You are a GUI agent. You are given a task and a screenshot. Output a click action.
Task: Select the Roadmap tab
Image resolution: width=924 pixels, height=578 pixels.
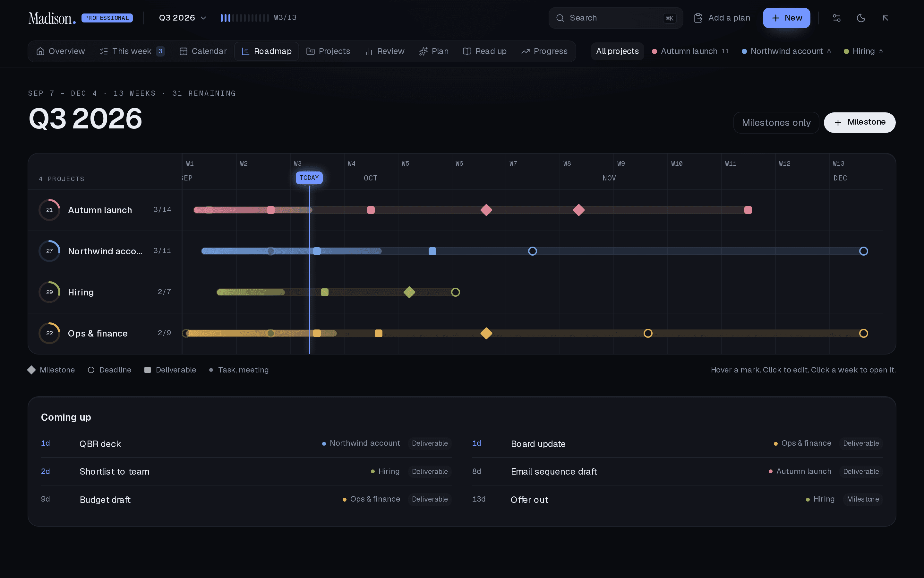pos(267,51)
